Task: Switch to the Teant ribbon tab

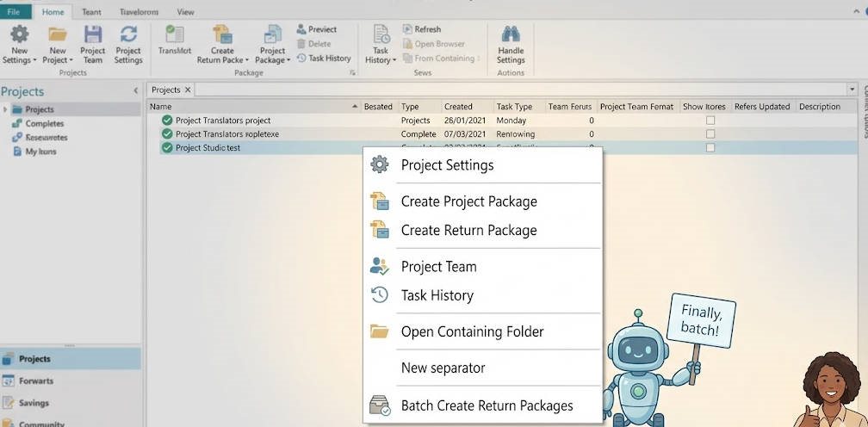Action: pos(91,11)
